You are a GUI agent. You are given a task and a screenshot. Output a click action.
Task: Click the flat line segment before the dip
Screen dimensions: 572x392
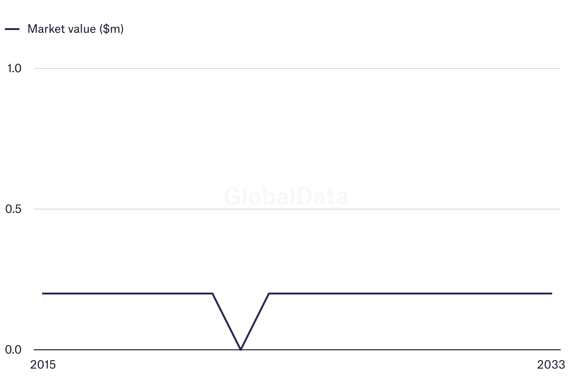coord(128,294)
